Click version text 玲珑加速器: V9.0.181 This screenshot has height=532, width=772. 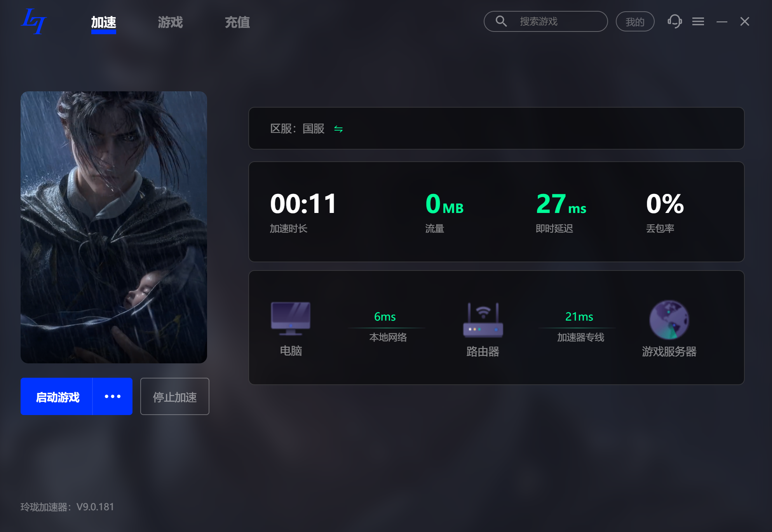(67, 507)
